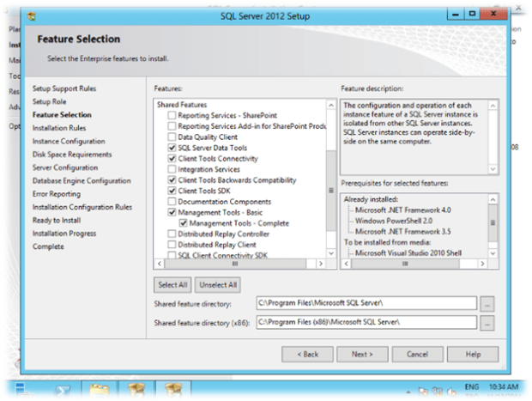Browse for the shared feature directory
The image size is (532, 401).
(x=487, y=303)
